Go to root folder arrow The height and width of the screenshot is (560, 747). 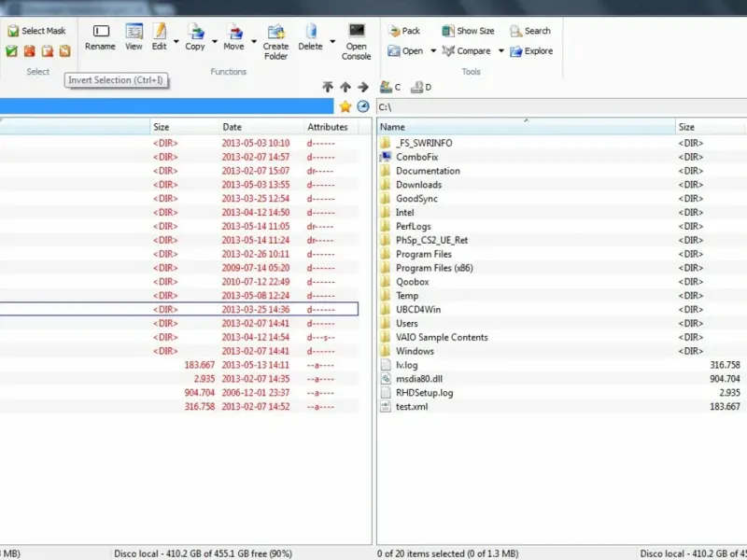click(328, 87)
